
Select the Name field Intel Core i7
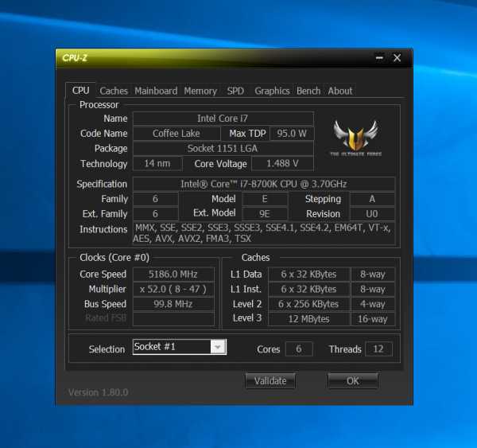coord(223,119)
